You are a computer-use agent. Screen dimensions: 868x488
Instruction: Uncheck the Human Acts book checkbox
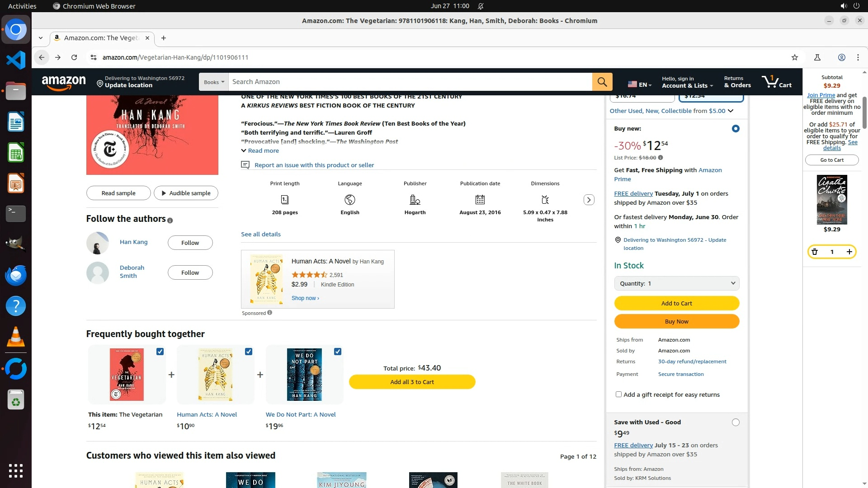click(249, 352)
